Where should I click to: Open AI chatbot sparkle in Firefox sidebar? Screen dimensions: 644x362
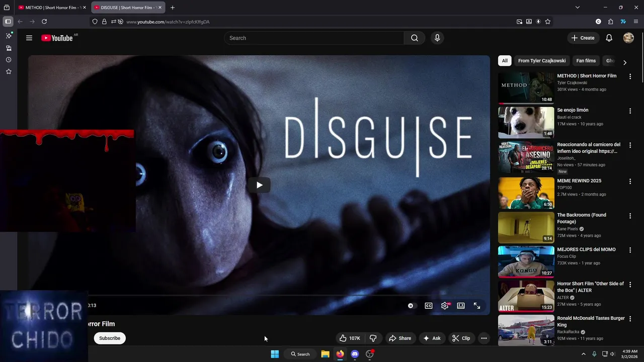point(9,36)
